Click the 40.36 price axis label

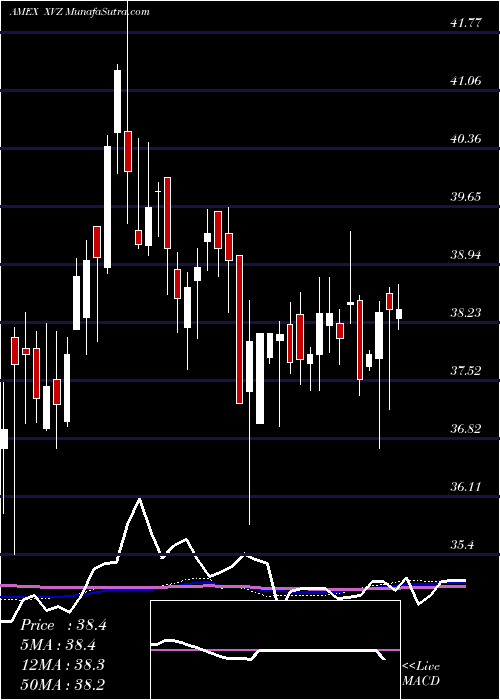pos(466,139)
